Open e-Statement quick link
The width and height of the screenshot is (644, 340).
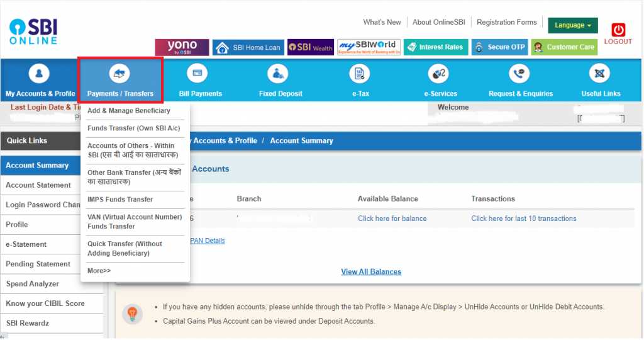pos(40,244)
